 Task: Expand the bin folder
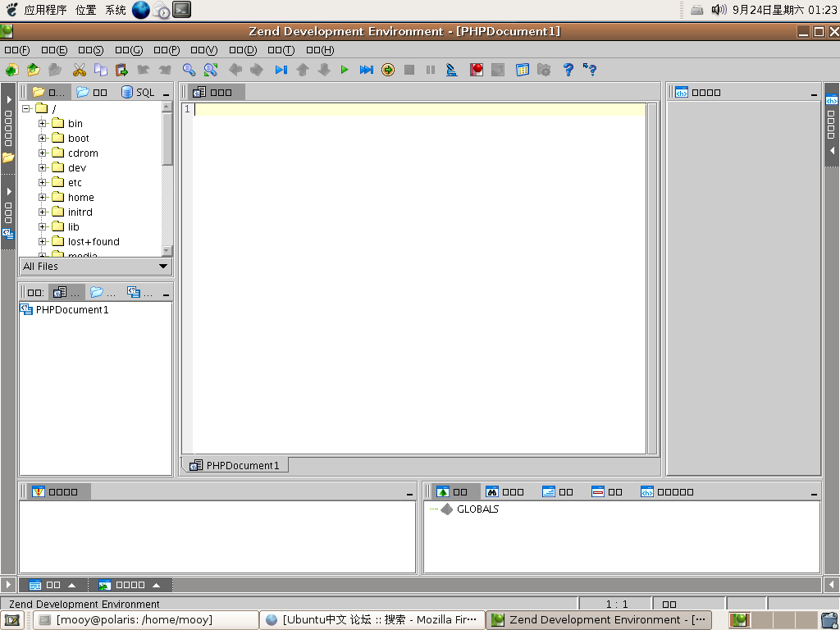[x=43, y=123]
